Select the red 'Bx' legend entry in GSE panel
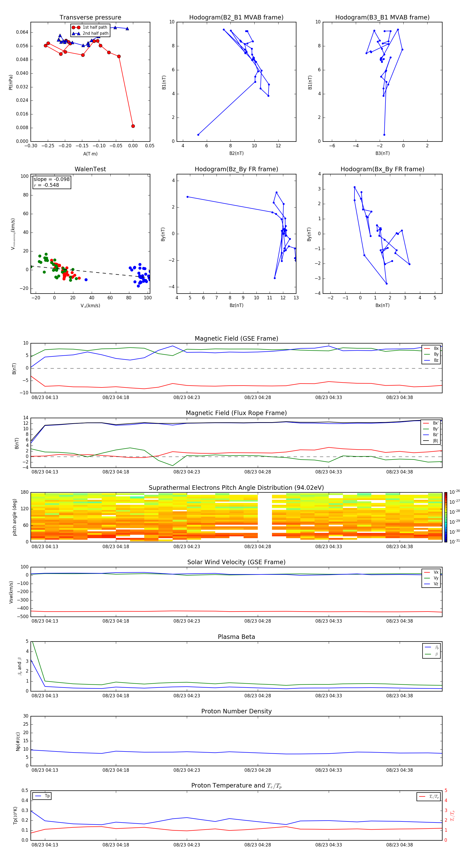The image size is (473, 868). coord(431,349)
